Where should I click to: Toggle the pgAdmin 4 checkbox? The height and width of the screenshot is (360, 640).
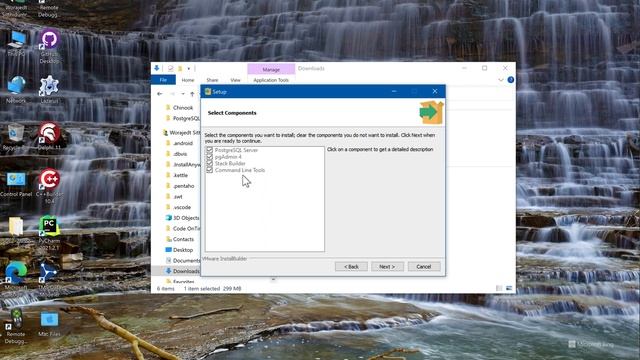click(209, 157)
